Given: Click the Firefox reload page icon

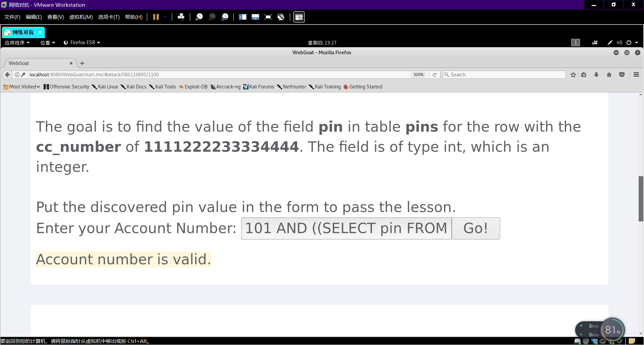Looking at the screenshot, I should (434, 75).
